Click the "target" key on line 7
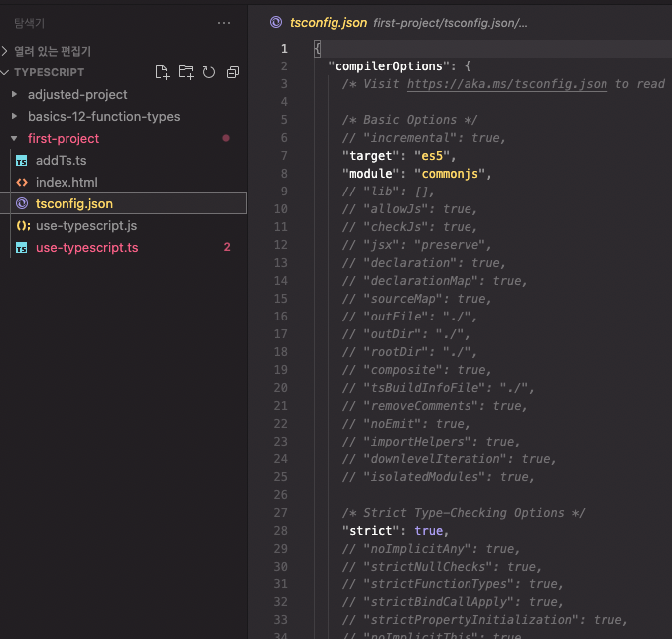672x639 pixels. pyautogui.click(x=370, y=156)
